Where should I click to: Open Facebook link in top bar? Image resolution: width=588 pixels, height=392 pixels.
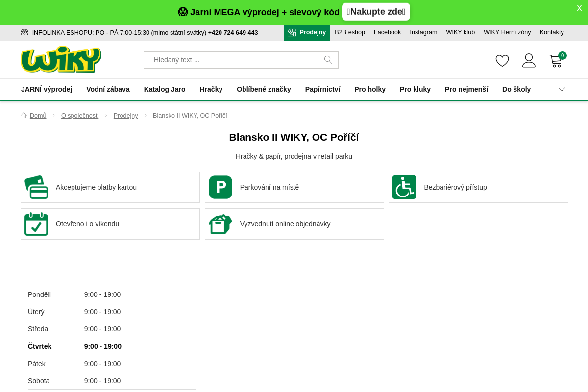pos(387,32)
